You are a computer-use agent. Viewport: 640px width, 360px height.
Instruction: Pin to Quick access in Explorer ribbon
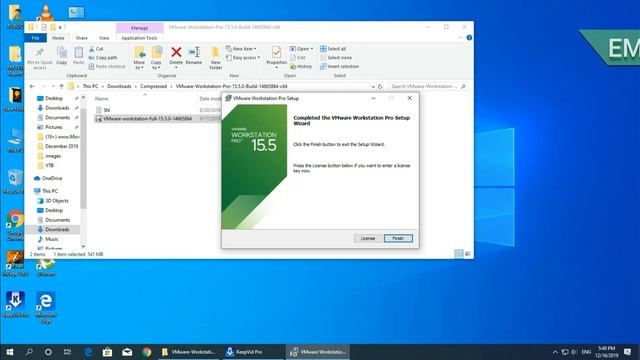click(x=40, y=58)
